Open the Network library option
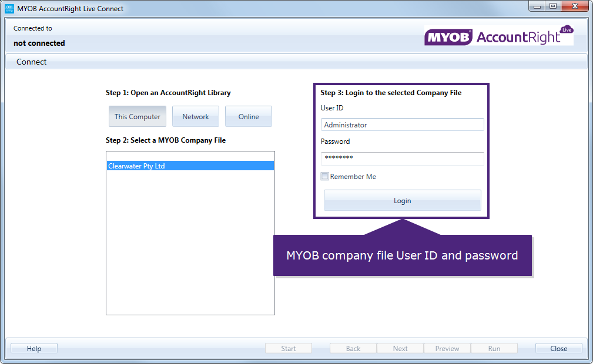Viewport: 593px width, 364px height. coord(195,116)
